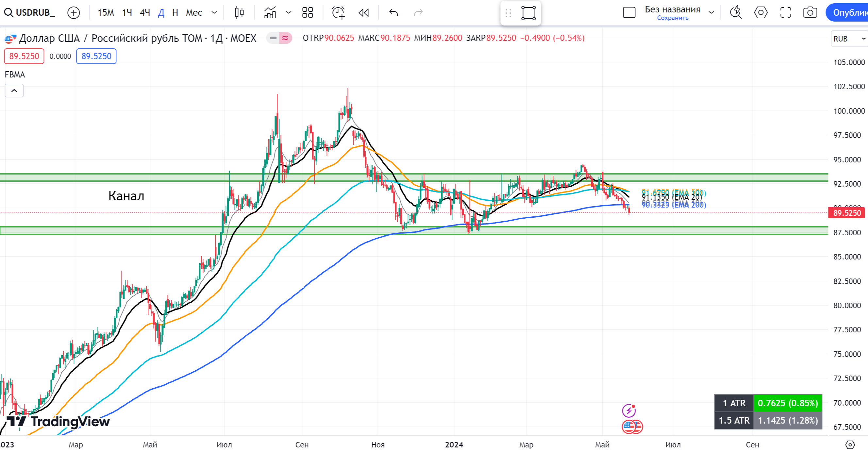Expand the timeframe interval dropdown arrow
This screenshot has width=868, height=453.
(x=214, y=13)
